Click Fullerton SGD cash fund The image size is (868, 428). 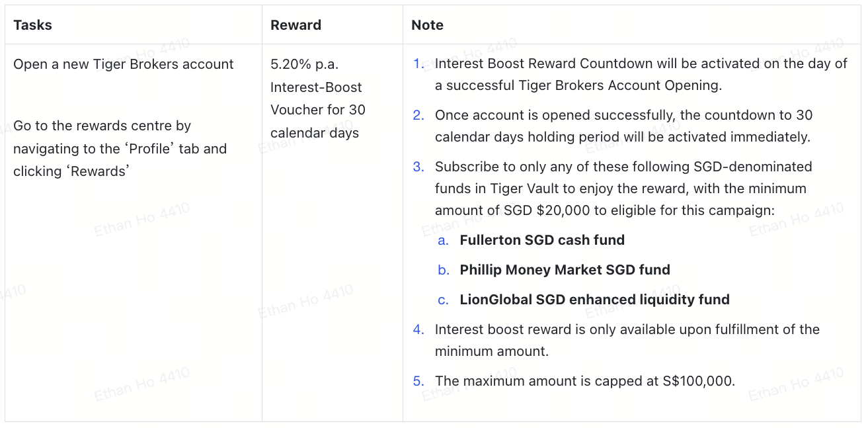[542, 240]
